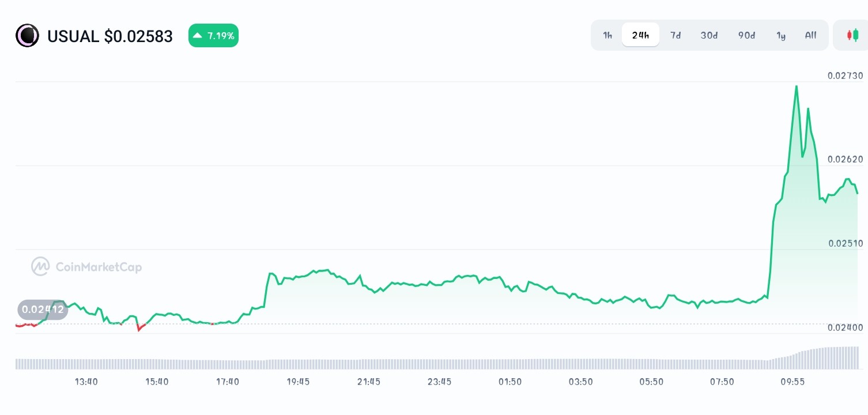Click the 0.02400 y-axis label
Screen dimensions: 868x415
[846, 327]
